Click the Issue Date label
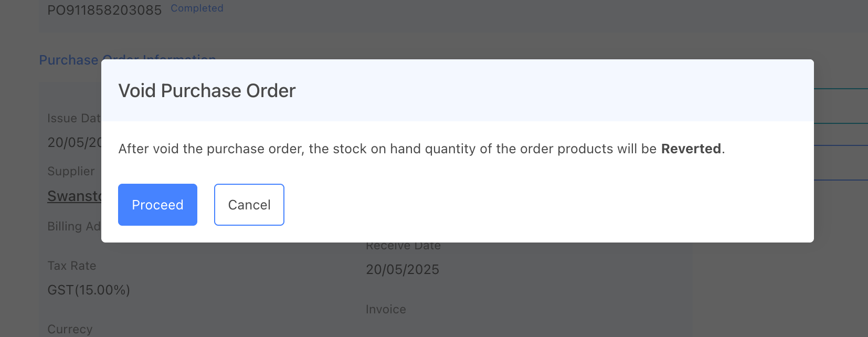The width and height of the screenshot is (868, 337). coord(73,119)
